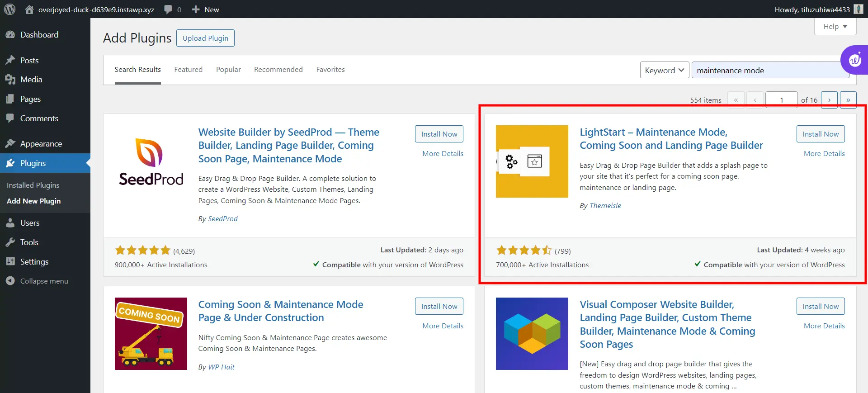The height and width of the screenshot is (393, 868).
Task: Open the SeedProd plugin logo thumbnail
Action: pos(151,161)
